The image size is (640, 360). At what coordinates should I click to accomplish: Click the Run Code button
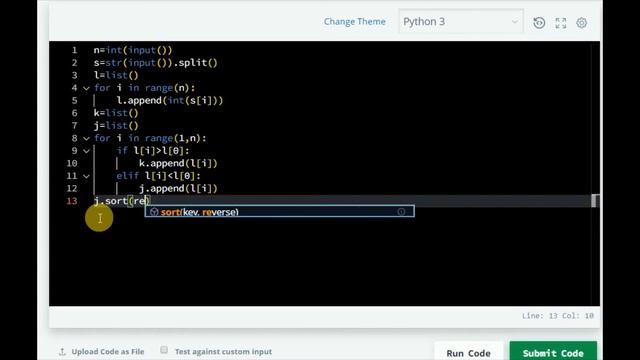click(469, 353)
